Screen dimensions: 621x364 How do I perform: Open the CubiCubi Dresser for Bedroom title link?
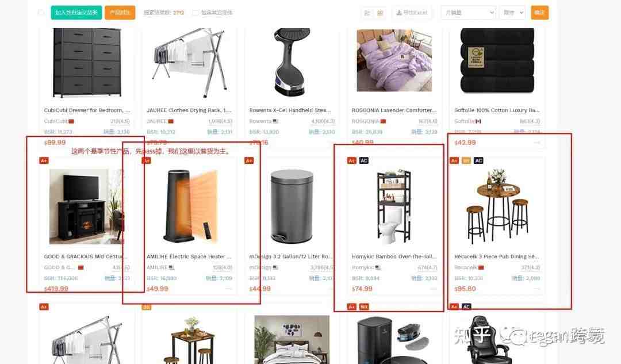point(87,110)
